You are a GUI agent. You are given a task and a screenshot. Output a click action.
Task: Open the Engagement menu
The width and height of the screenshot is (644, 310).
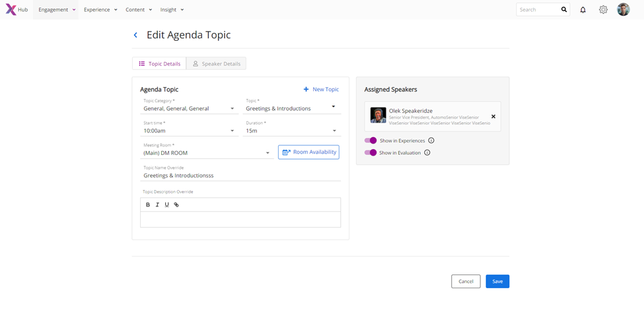57,10
